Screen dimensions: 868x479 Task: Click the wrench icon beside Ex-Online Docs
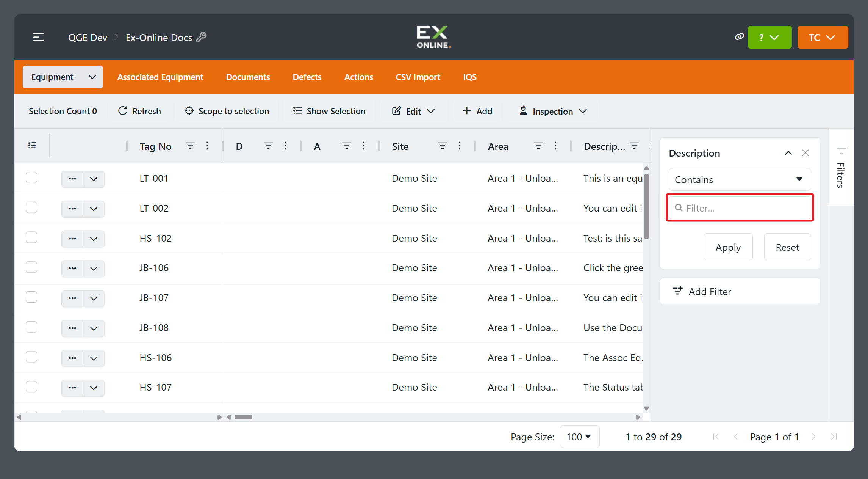(x=202, y=37)
